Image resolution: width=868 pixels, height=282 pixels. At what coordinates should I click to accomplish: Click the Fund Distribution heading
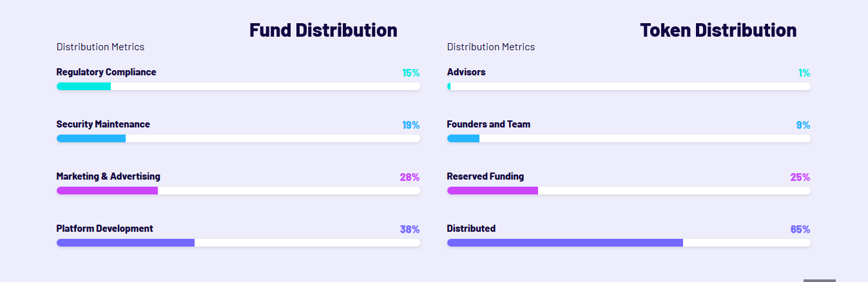pyautogui.click(x=323, y=30)
